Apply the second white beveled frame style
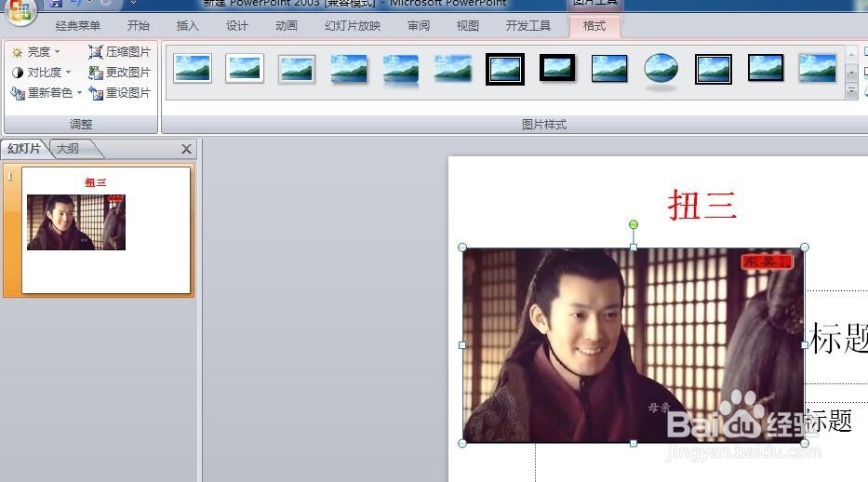 pos(245,69)
